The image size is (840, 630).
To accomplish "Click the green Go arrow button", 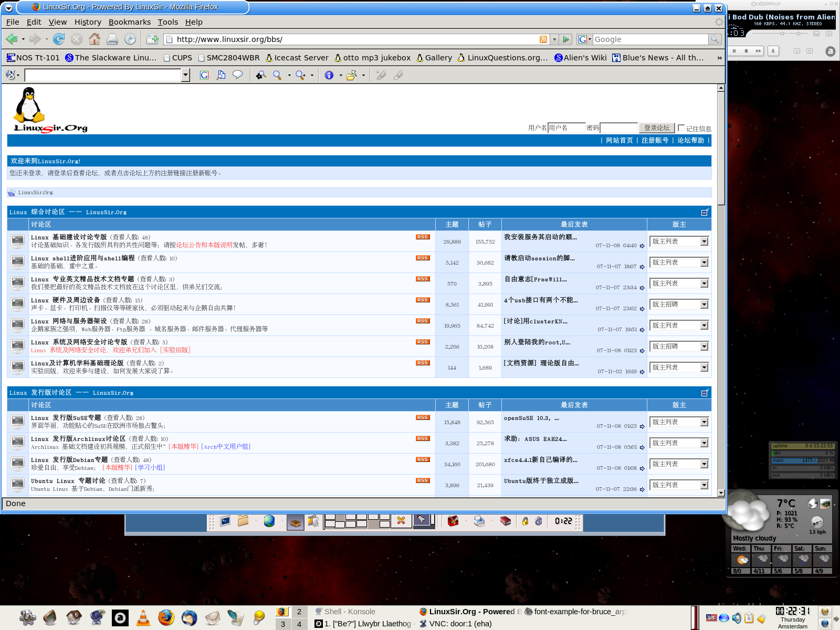I will (x=566, y=39).
